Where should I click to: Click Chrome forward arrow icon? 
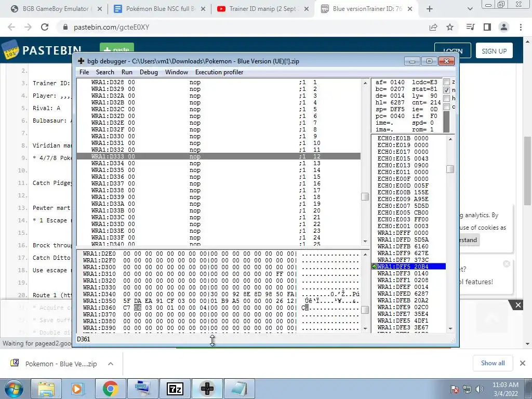click(x=28, y=27)
